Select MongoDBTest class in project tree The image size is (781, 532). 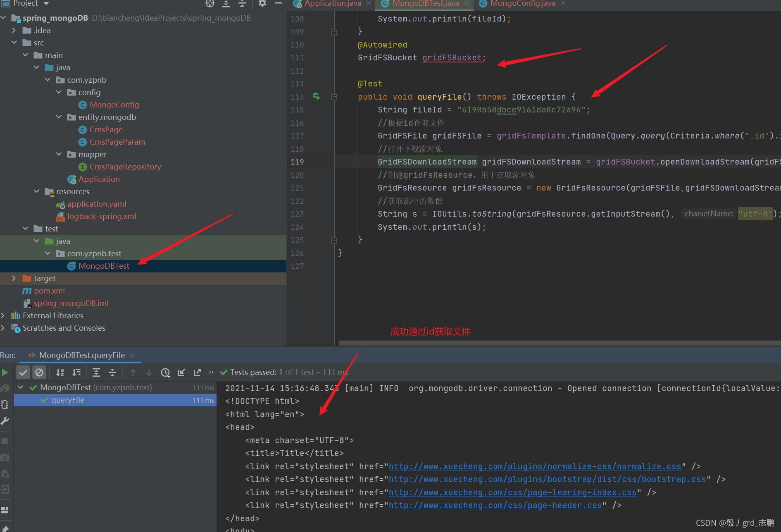tap(104, 266)
